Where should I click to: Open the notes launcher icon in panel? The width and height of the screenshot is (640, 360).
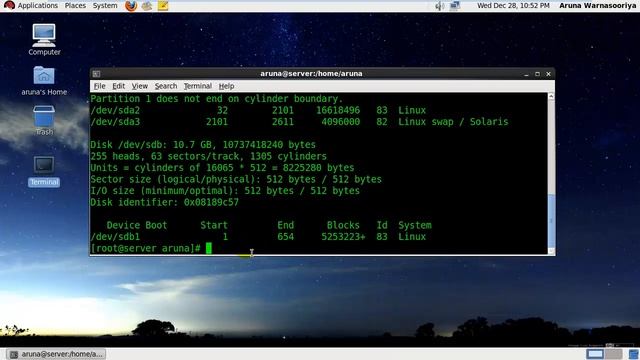163,6
